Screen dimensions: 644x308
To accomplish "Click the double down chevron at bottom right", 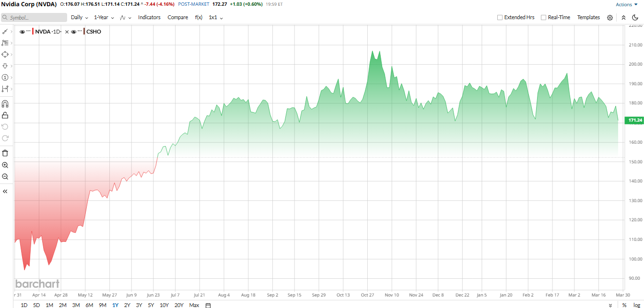I will pyautogui.click(x=610, y=305).
